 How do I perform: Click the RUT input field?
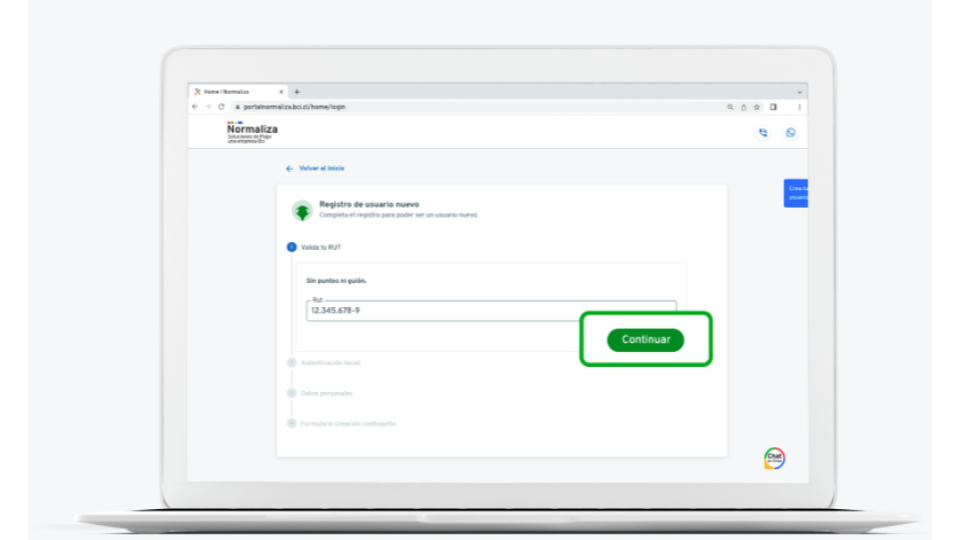[490, 310]
